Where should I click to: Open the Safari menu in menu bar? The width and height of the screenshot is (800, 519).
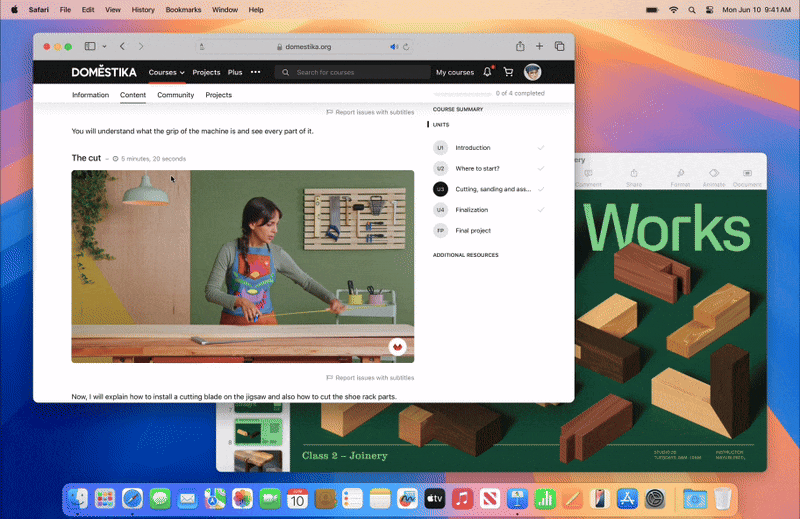(x=39, y=10)
